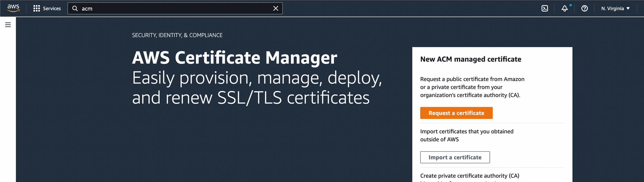Expand the N. Virginia region dropdown
This screenshot has width=644, height=182.
(x=615, y=8)
